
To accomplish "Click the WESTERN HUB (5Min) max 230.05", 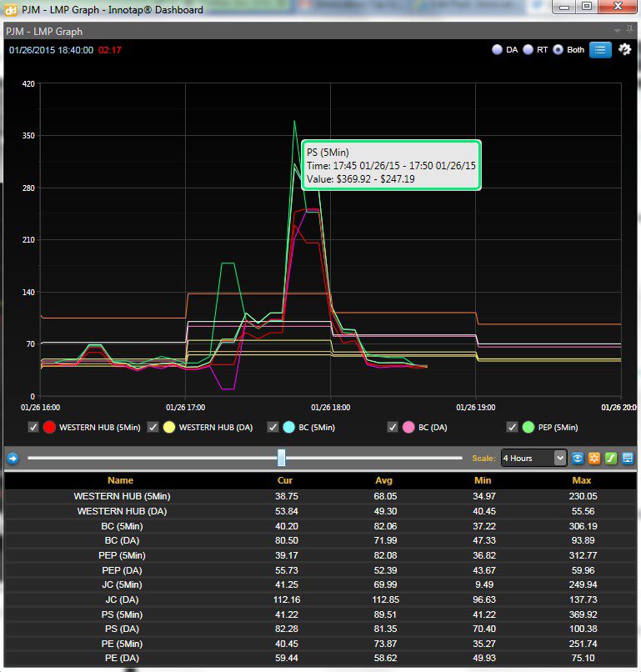I will 583,496.
